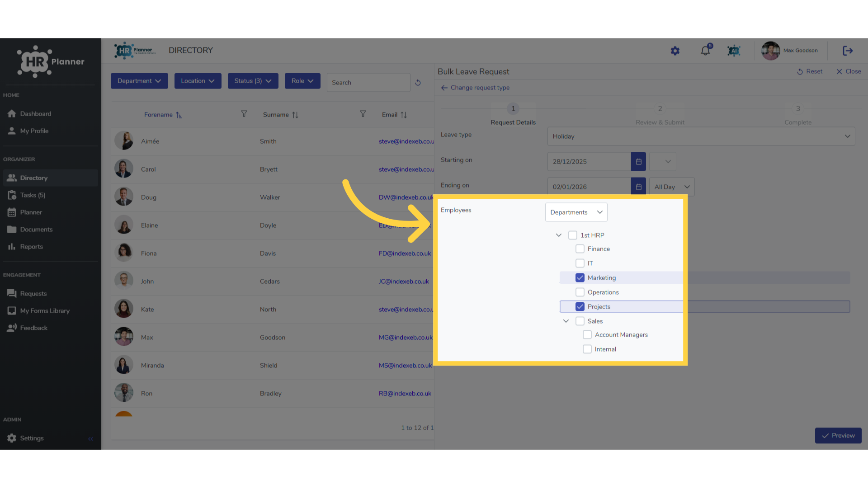Sort by Email column arrows
The image size is (868, 488).
click(404, 115)
